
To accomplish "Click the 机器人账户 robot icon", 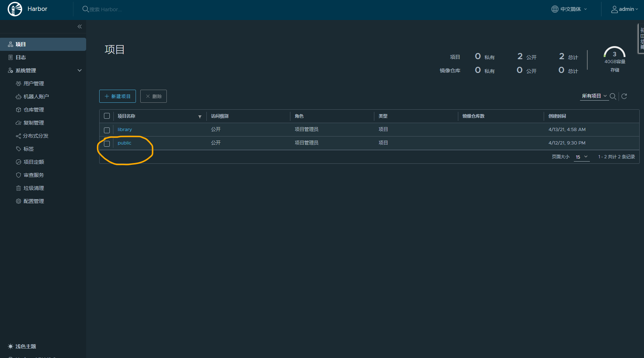I will tap(19, 97).
